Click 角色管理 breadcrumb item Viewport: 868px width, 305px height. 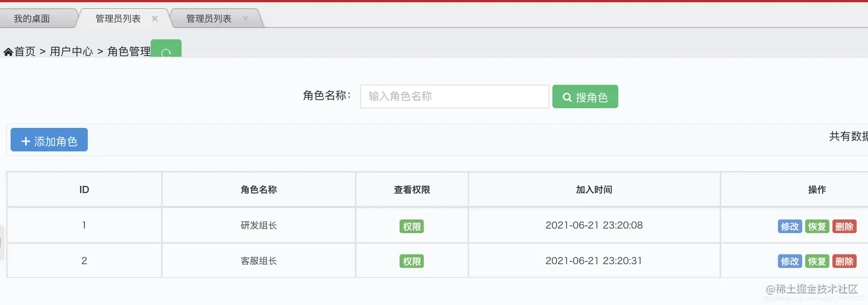(x=129, y=52)
